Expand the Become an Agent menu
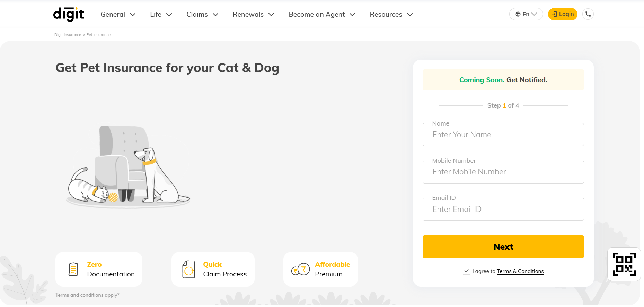The image size is (644, 307). (322, 15)
